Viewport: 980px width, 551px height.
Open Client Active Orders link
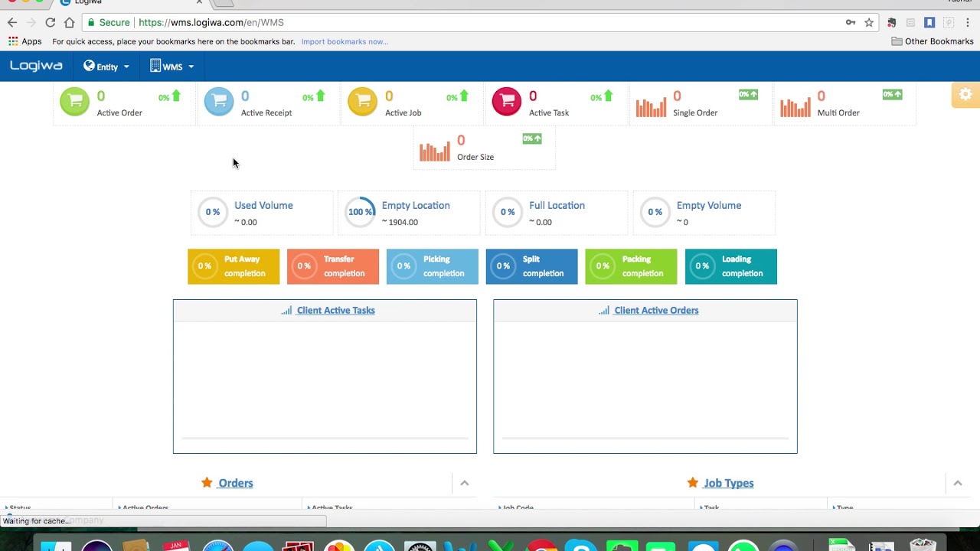[656, 311]
